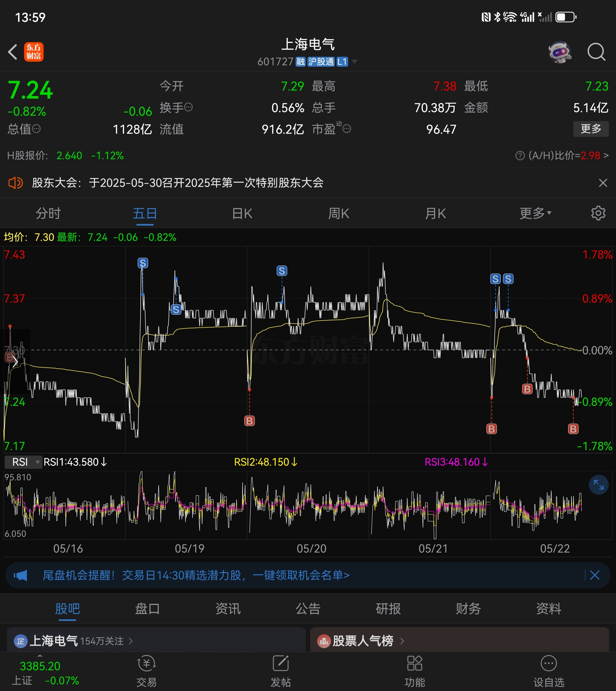Open the stock code dropdown arrow

(354, 61)
